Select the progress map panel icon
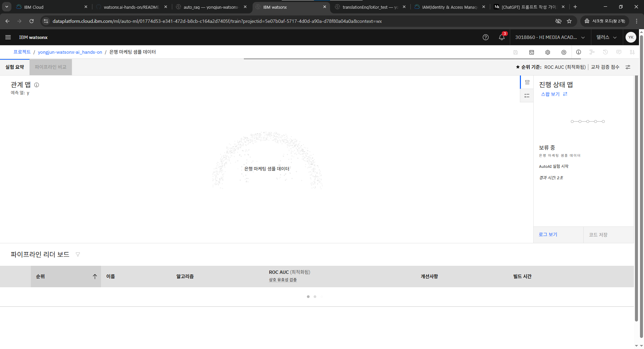Screen dimensions: 644x349 tap(527, 82)
